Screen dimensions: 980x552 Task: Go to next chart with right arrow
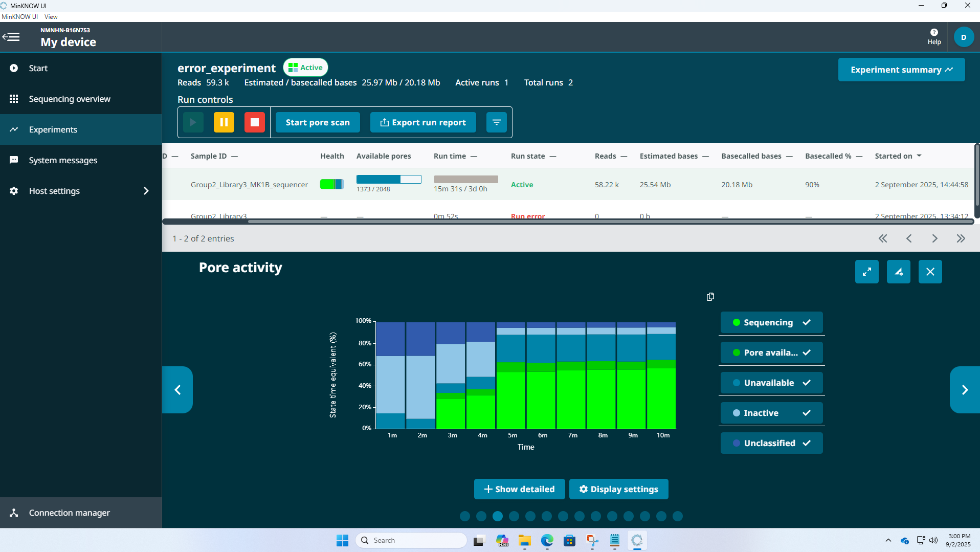[x=964, y=390]
